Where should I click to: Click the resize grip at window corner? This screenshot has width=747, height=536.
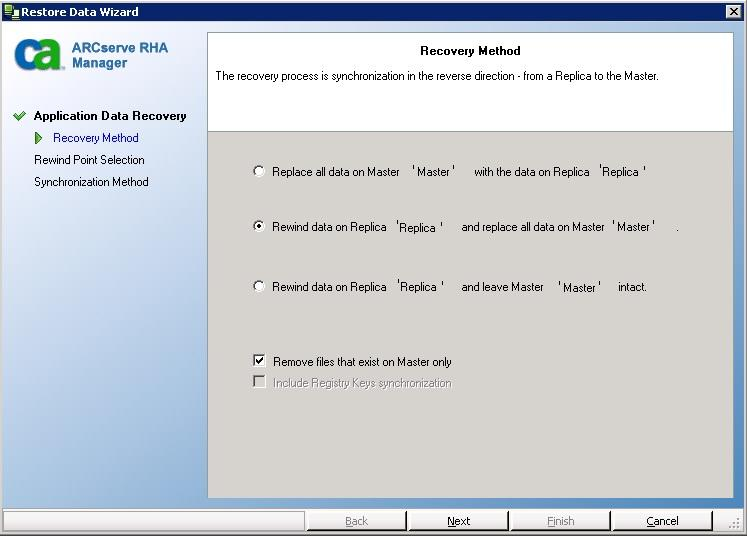pyautogui.click(x=735, y=523)
